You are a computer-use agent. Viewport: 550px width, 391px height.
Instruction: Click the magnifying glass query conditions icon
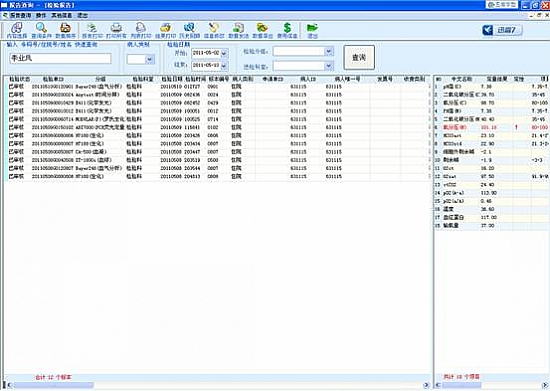41,30
